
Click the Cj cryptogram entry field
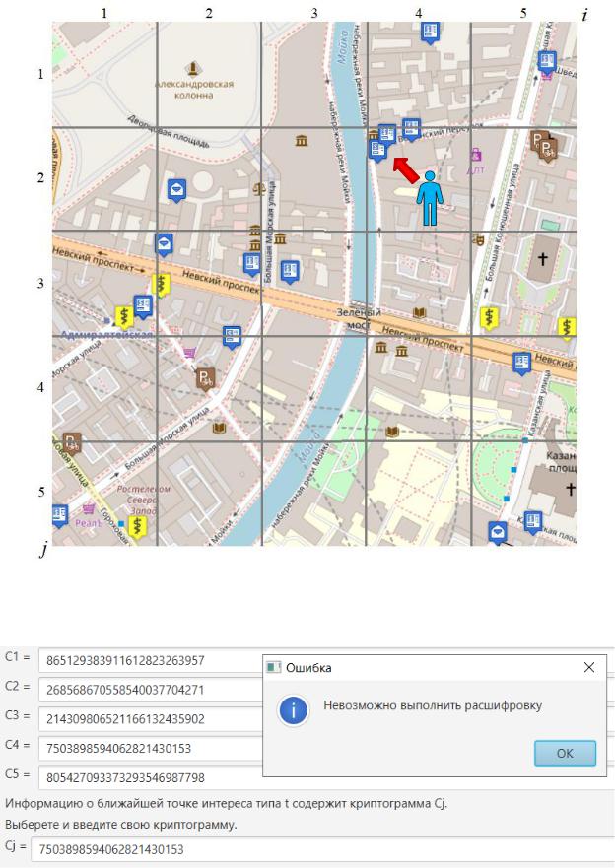click(322, 849)
